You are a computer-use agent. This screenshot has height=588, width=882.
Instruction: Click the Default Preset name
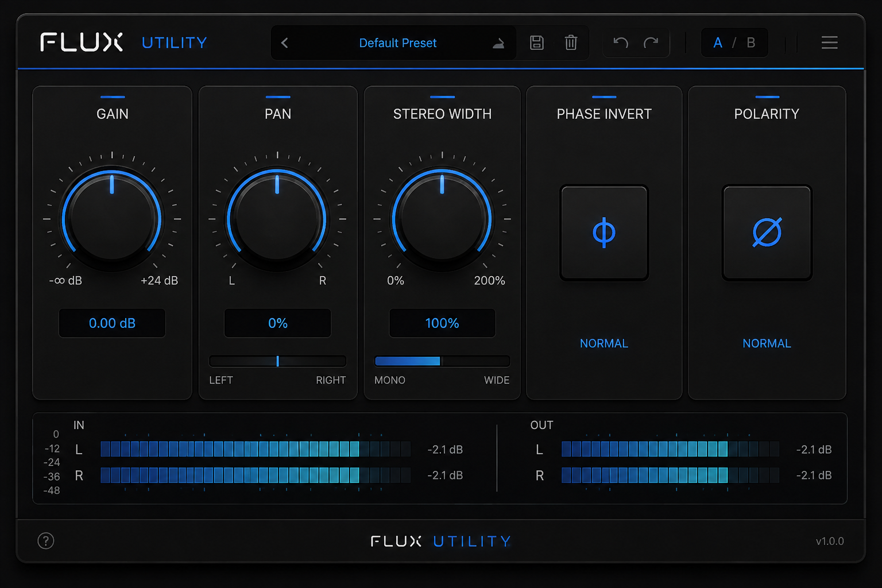coord(397,43)
